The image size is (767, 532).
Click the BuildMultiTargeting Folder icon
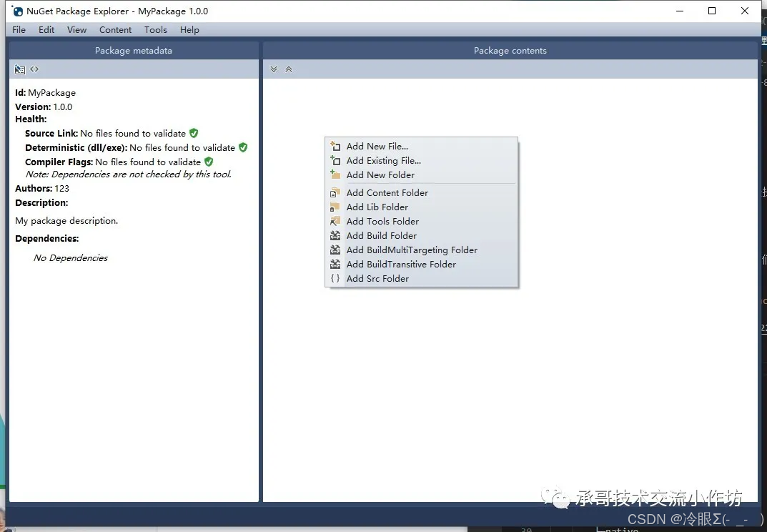tap(335, 250)
